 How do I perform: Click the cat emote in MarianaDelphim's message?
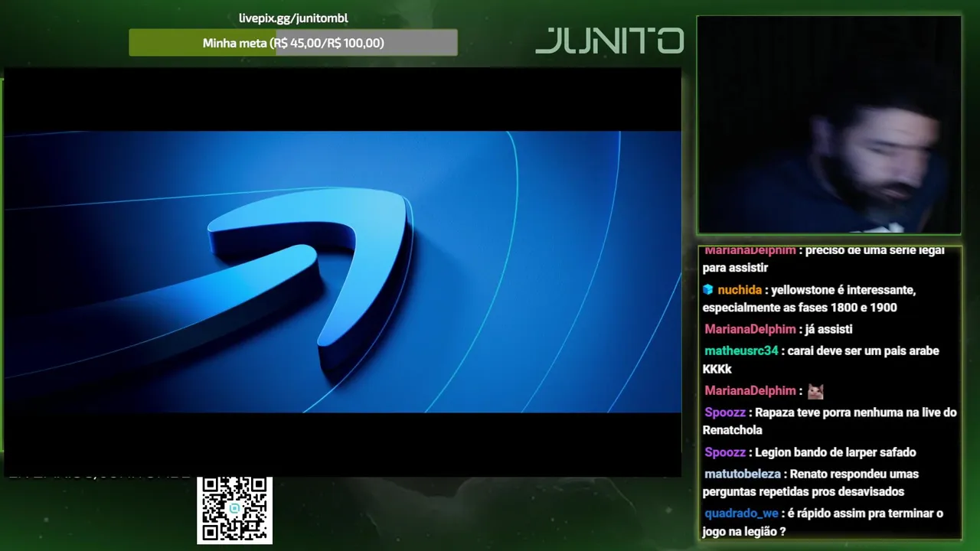point(815,391)
